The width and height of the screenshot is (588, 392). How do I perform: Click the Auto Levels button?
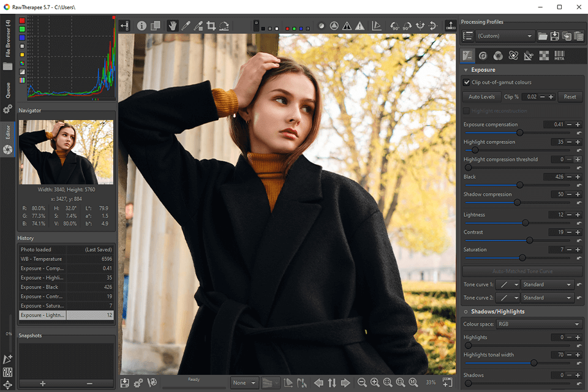coord(481,97)
